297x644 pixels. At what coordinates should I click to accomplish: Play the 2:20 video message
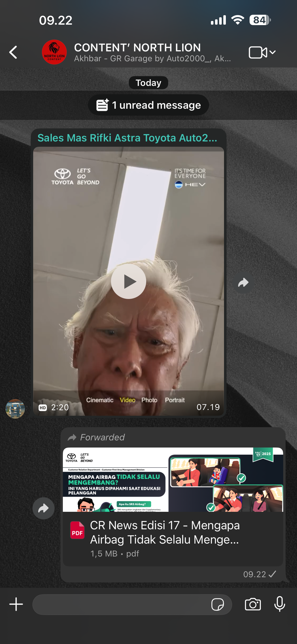128,281
